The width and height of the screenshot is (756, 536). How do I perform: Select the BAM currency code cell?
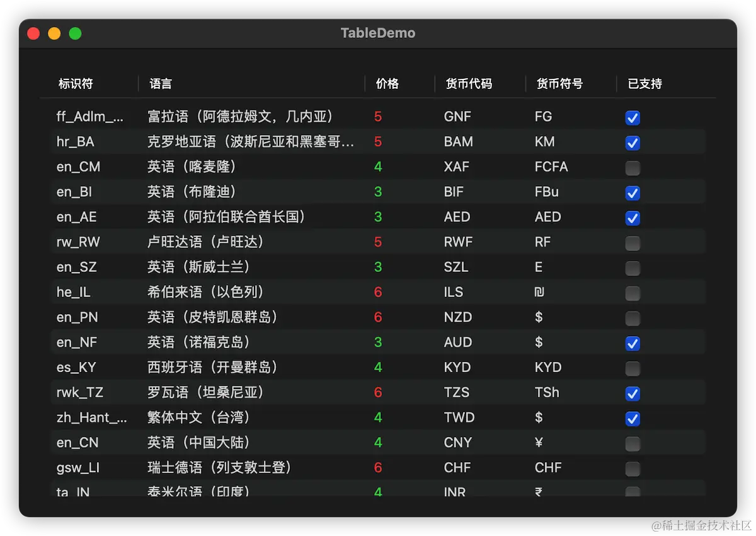click(459, 142)
